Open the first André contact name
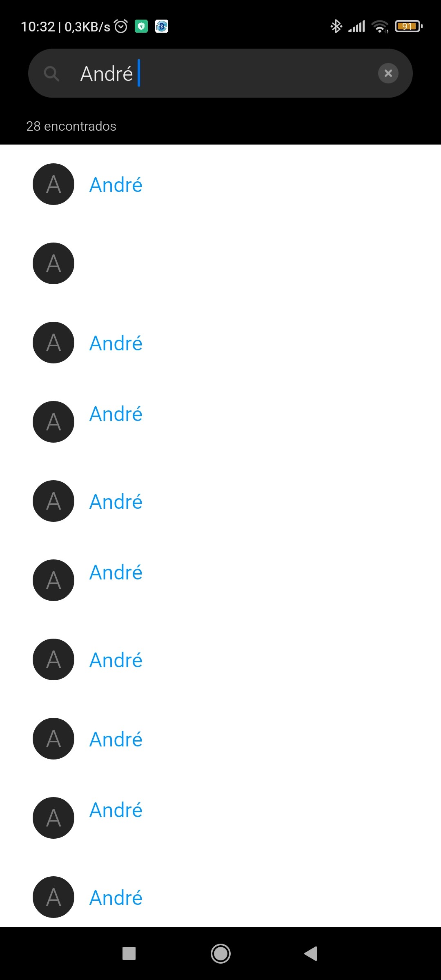Image resolution: width=441 pixels, height=980 pixels. [x=116, y=185]
